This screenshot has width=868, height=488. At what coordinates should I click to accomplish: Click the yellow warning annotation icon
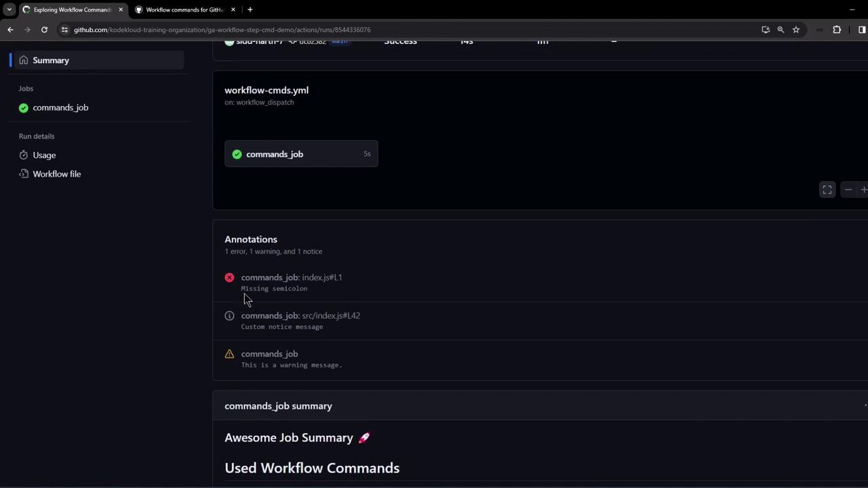(x=229, y=354)
